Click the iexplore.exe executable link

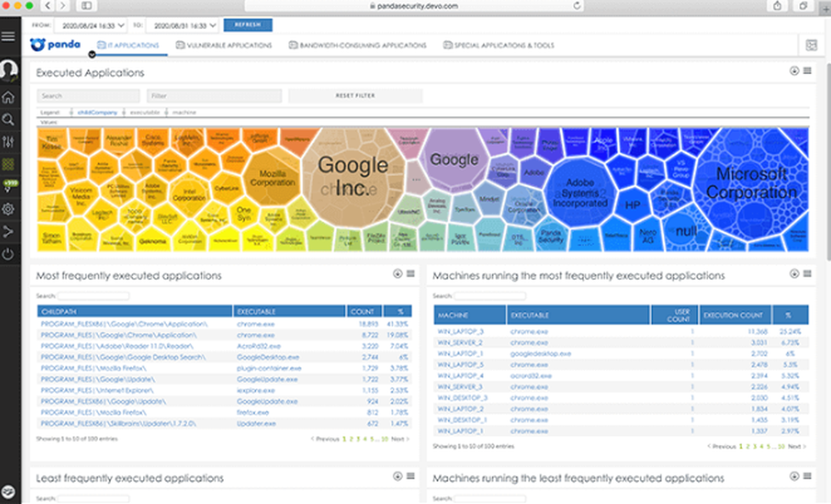pos(255,391)
